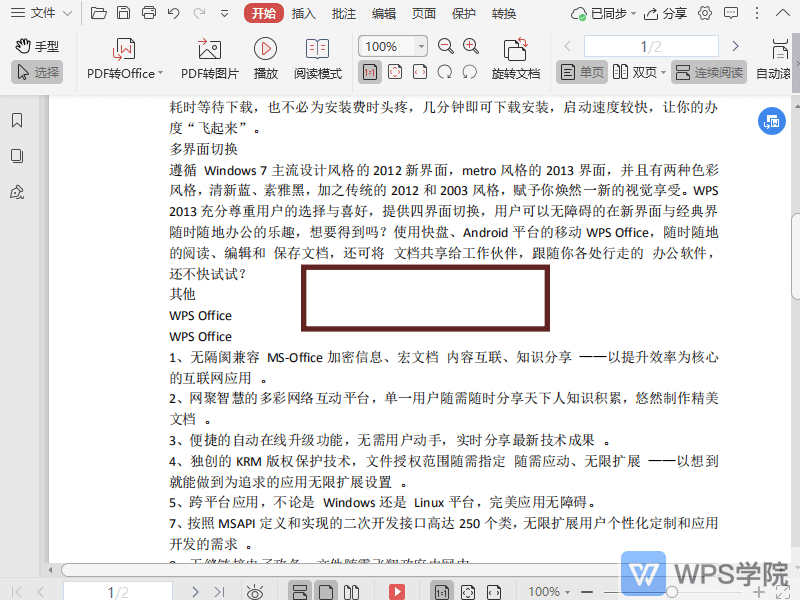
Task: Zoom in with the magnifier plus icon
Action: point(469,46)
